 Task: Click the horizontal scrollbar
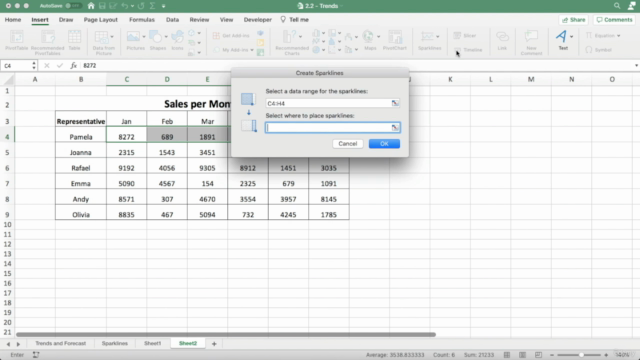click(226, 335)
